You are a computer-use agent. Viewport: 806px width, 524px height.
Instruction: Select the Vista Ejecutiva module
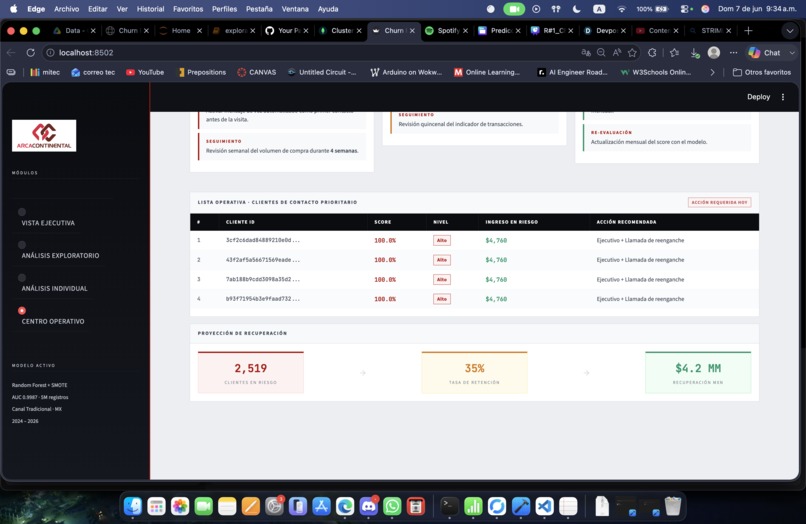(x=48, y=223)
